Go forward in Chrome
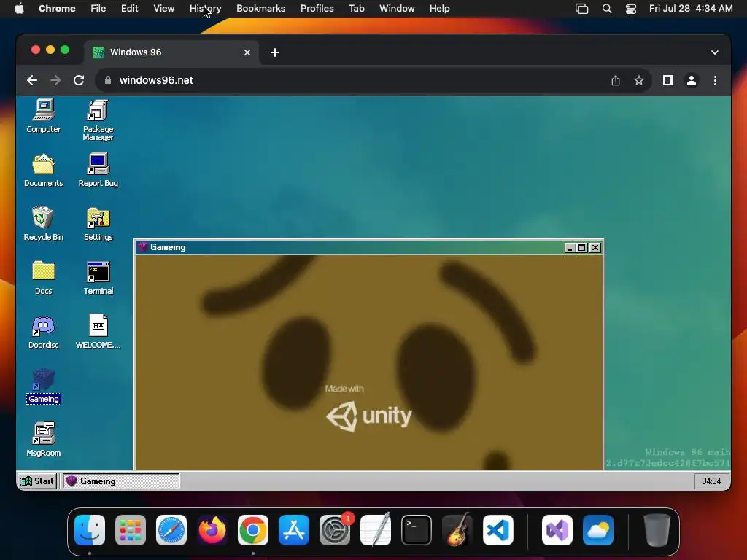 [x=55, y=80]
